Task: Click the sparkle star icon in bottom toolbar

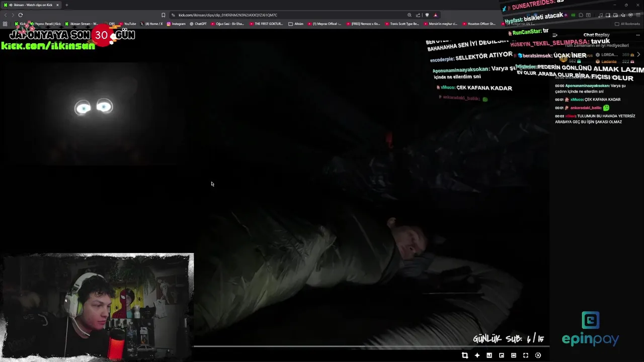Action: tap(477, 355)
